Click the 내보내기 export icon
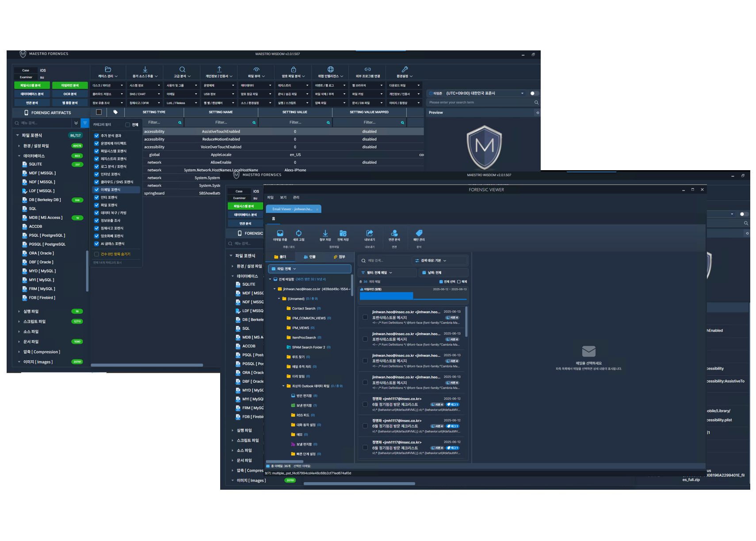Image resolution: width=756 pixels, height=541 pixels. tap(370, 233)
